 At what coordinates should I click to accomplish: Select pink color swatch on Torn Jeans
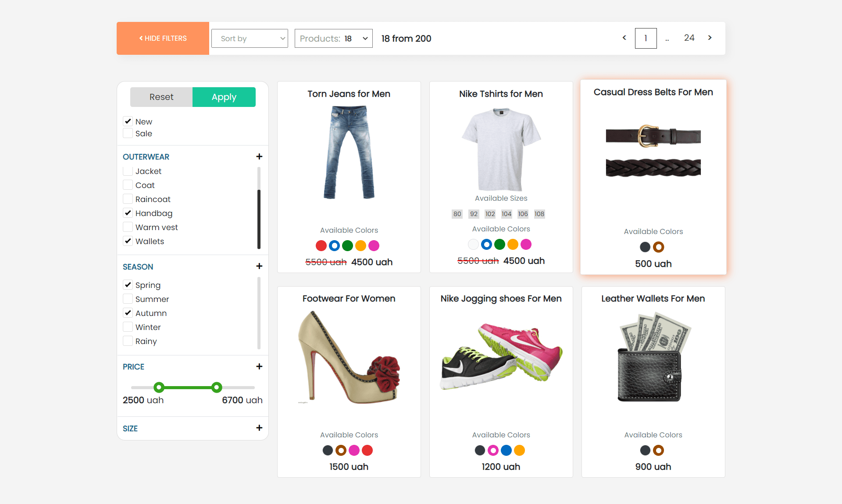coord(374,246)
